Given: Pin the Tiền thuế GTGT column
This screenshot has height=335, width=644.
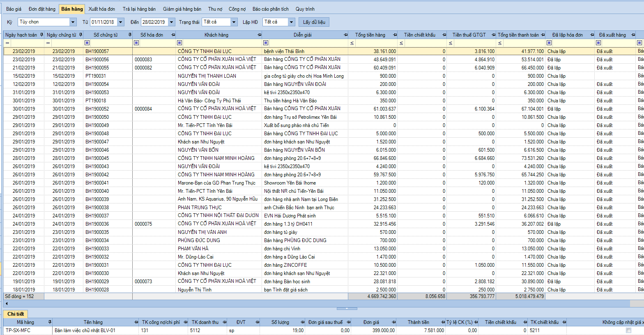Looking at the screenshot, I should click(493, 35).
